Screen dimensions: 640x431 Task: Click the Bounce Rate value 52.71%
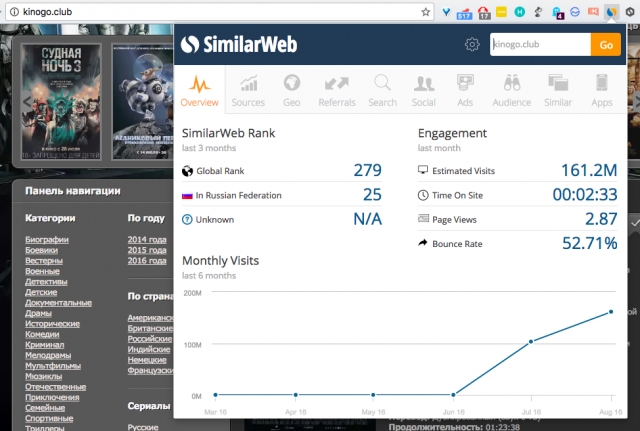point(590,243)
